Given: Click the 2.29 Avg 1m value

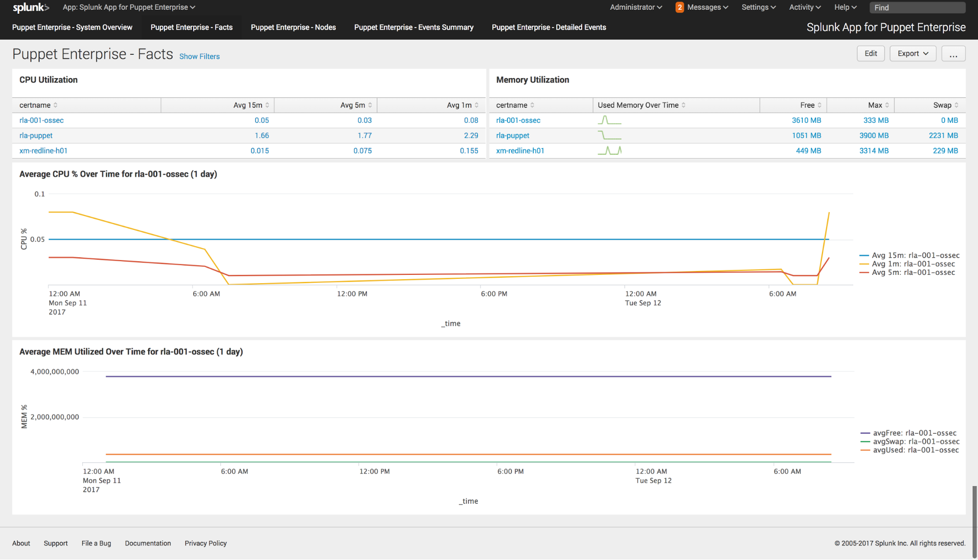Looking at the screenshot, I should [471, 135].
